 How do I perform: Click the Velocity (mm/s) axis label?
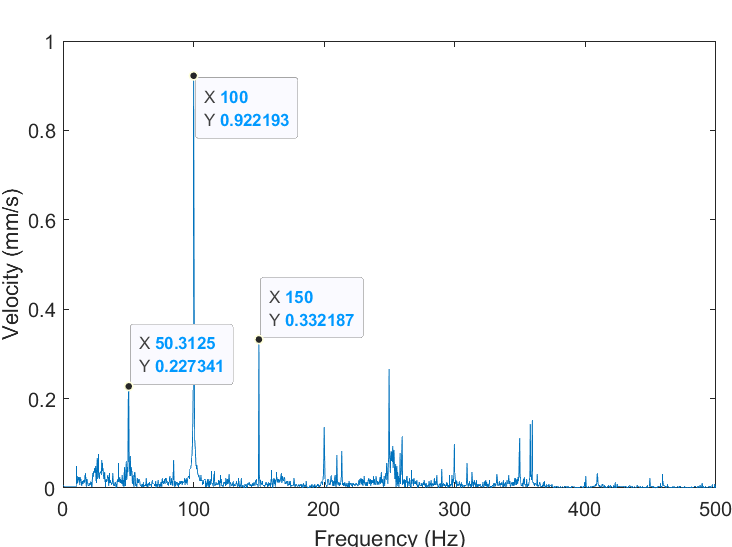(11, 265)
